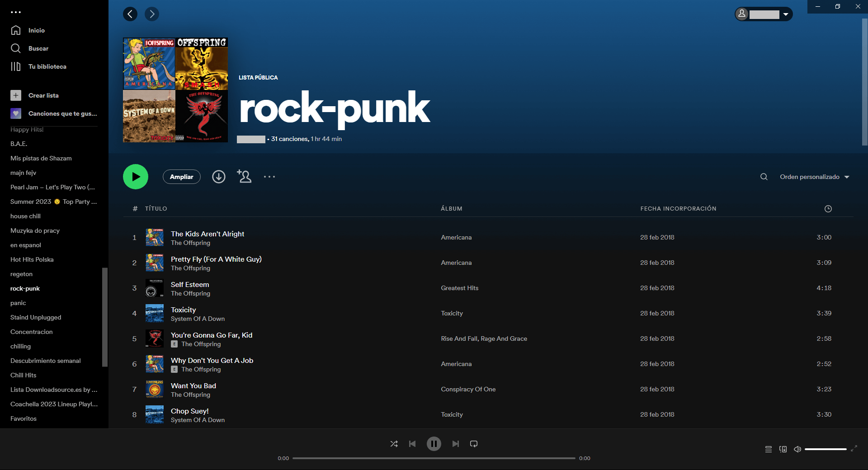868x470 pixels.
Task: Click The Kids Aren't Alright song title
Action: coord(208,234)
